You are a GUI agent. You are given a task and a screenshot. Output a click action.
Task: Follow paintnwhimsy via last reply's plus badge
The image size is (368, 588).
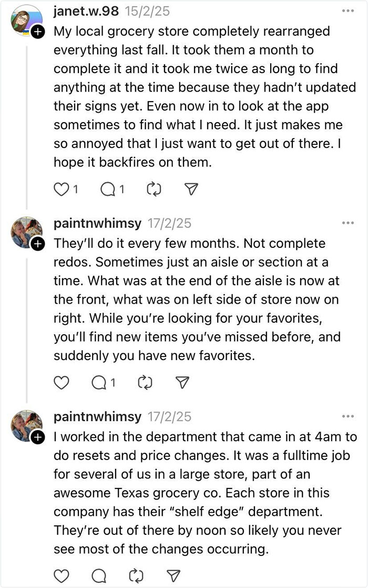click(38, 437)
